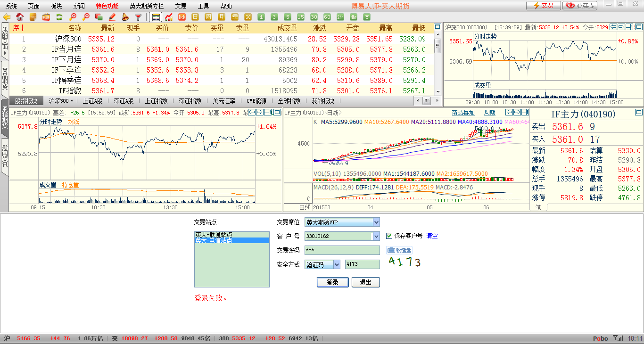Click the Home icon in toolbar
The image size is (644, 344).
20,17
